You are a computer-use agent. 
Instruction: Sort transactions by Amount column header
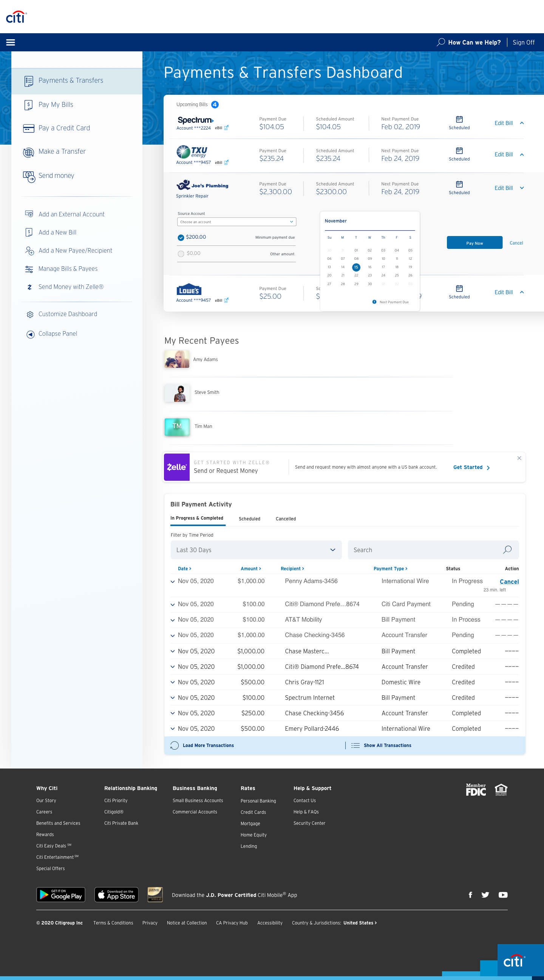(x=251, y=568)
